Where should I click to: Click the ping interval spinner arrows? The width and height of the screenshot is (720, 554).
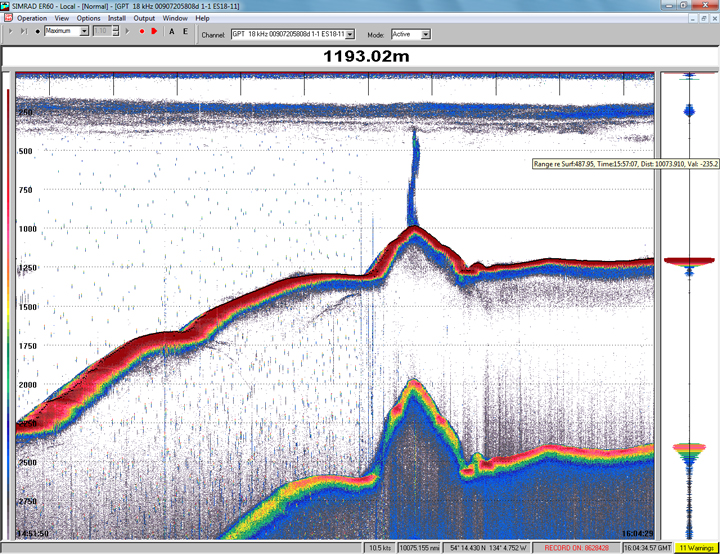[116, 32]
